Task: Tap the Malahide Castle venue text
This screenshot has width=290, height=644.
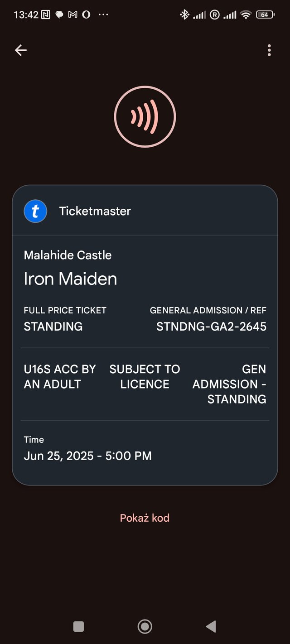Action: pyautogui.click(x=68, y=255)
